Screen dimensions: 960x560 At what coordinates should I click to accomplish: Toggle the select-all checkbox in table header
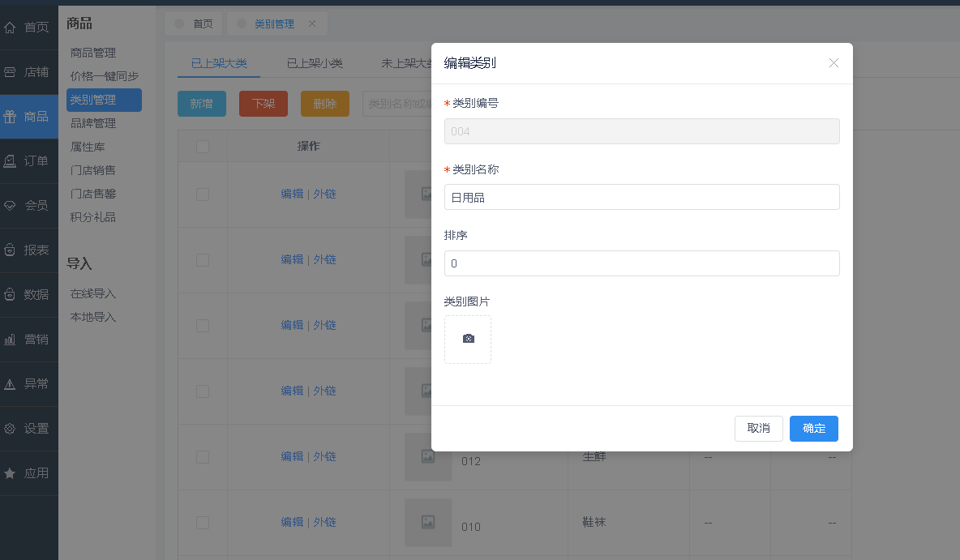[203, 147]
